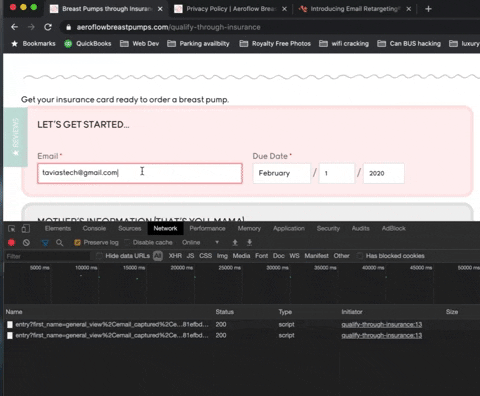
Task: Open the DevTools Sources tab
Action: tap(130, 229)
